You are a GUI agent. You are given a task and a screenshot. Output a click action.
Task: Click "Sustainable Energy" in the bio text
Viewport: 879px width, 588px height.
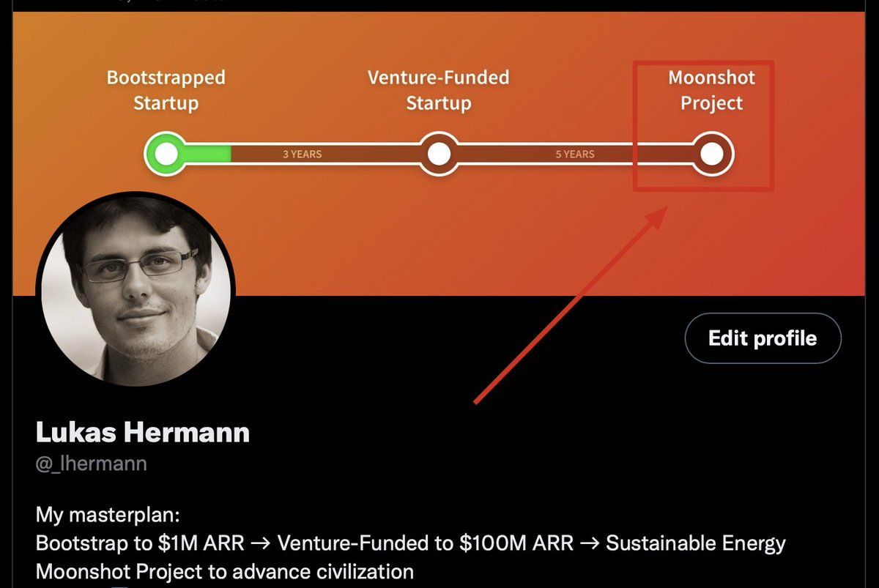[696, 543]
